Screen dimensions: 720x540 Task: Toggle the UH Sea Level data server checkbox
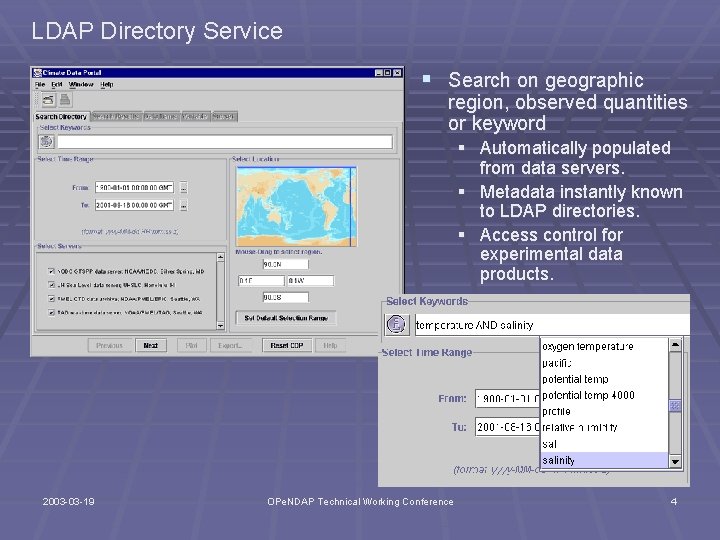pos(51,285)
